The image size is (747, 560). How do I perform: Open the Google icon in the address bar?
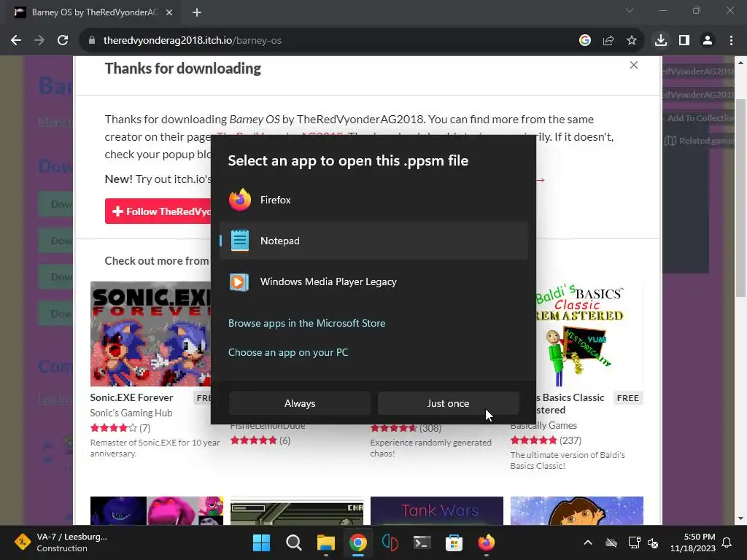coord(585,41)
